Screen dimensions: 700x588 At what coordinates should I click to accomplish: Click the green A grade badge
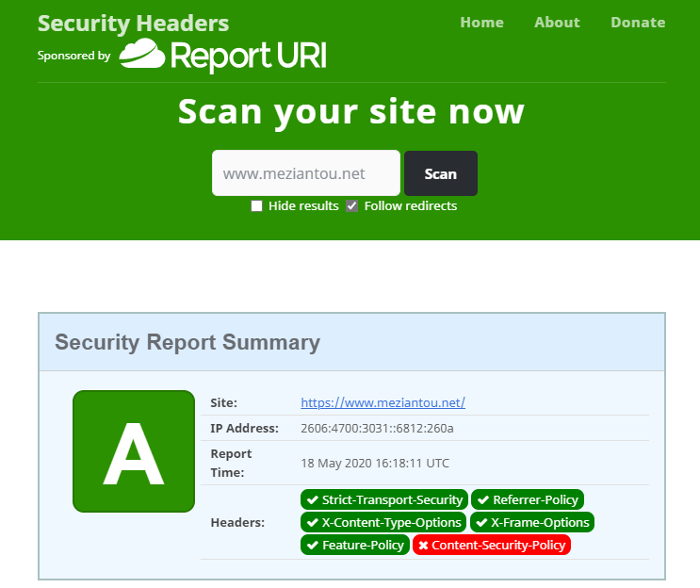click(134, 450)
